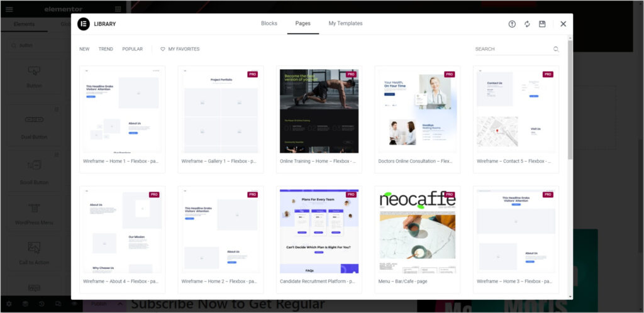Click the Elementor Library logo icon
This screenshot has height=313, width=644.
pos(84,24)
